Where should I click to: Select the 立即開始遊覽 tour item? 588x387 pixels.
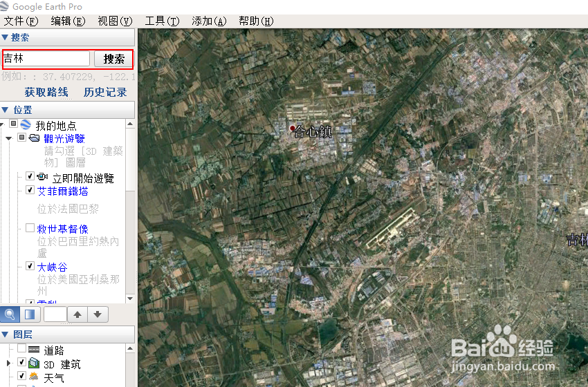point(83,178)
